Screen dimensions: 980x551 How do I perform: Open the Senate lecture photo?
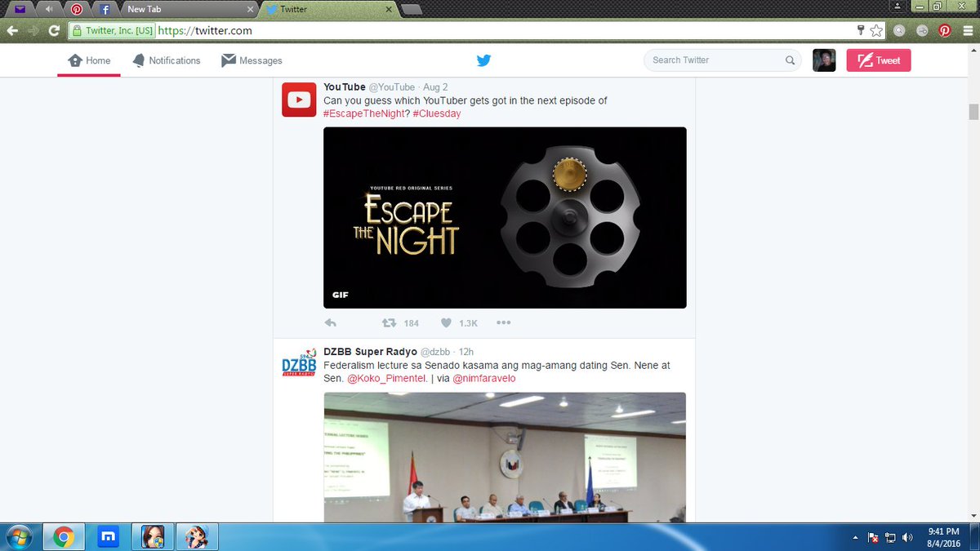pyautogui.click(x=505, y=457)
